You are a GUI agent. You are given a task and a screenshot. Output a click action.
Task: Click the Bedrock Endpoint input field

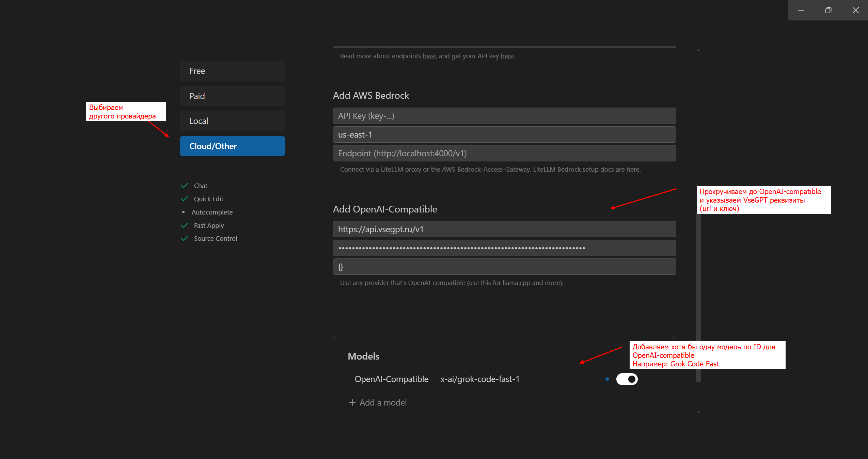point(504,153)
